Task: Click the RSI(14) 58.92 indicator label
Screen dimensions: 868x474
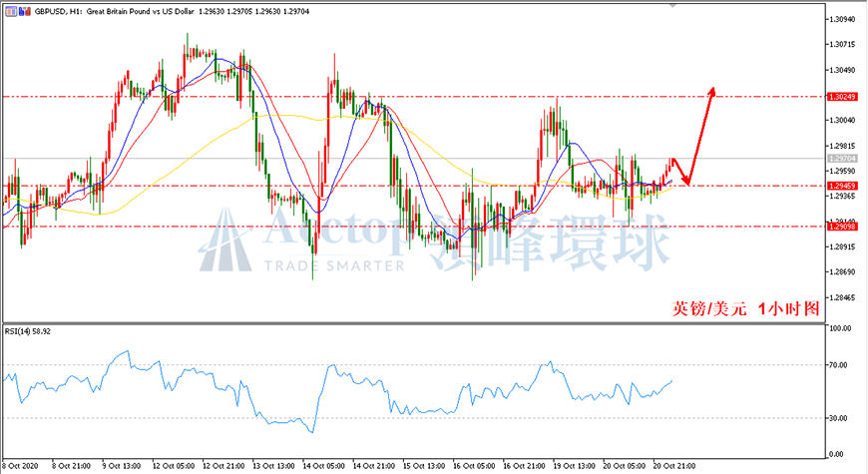Action: click(28, 331)
